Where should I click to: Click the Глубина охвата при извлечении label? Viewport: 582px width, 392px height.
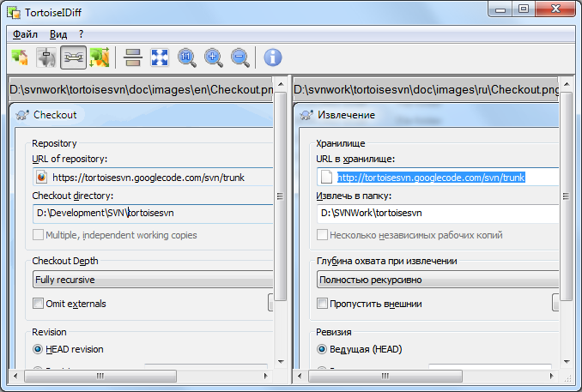[386, 261]
